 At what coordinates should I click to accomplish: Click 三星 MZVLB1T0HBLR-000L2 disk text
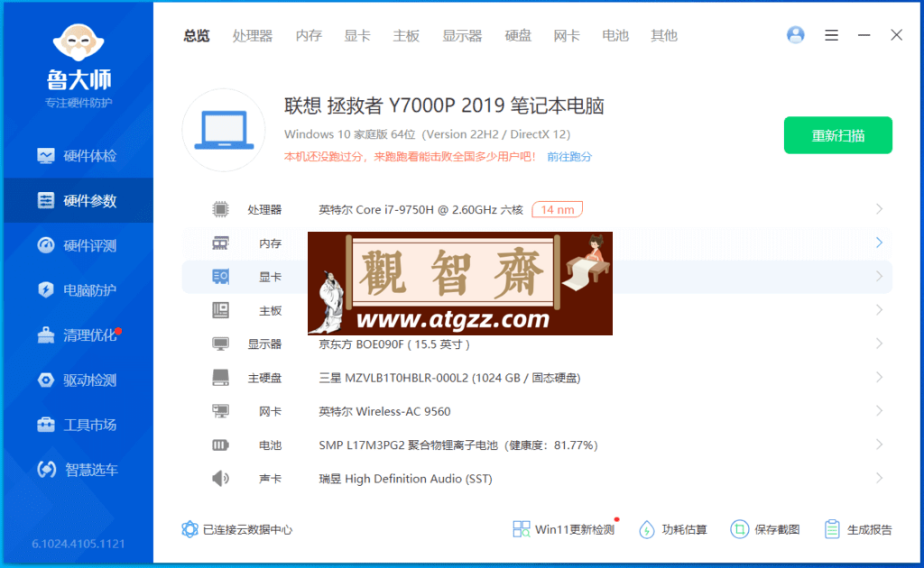(x=449, y=378)
